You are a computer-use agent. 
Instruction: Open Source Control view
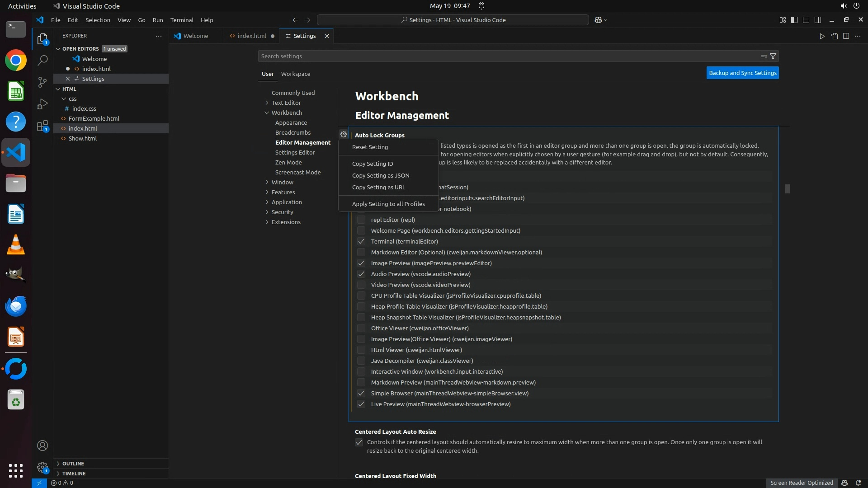(42, 82)
